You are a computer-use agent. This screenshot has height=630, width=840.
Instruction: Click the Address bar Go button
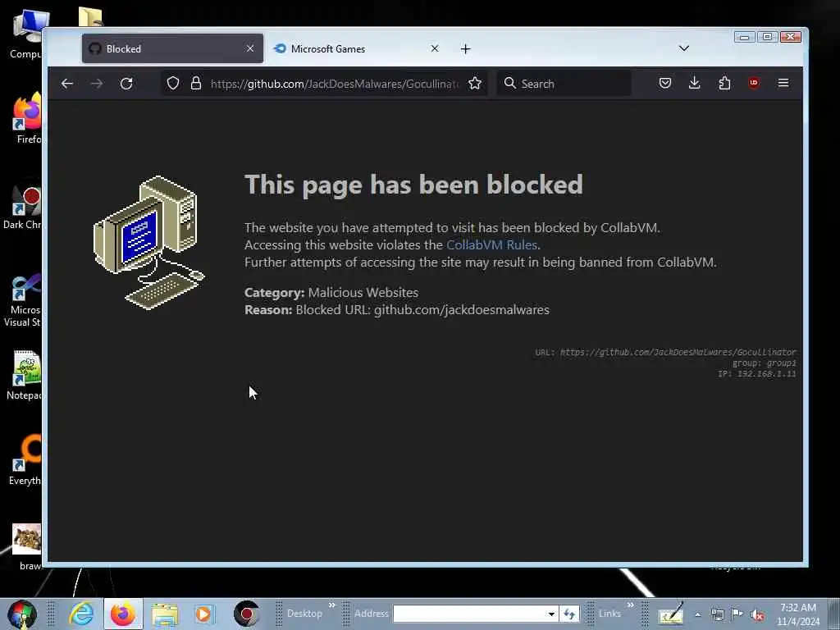pyautogui.click(x=569, y=614)
